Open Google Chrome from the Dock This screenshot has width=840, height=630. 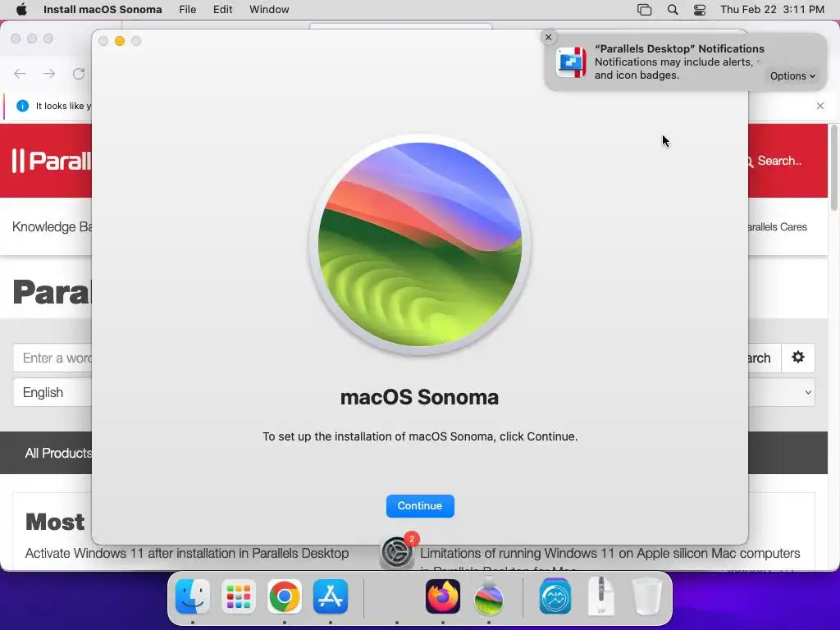tap(285, 596)
